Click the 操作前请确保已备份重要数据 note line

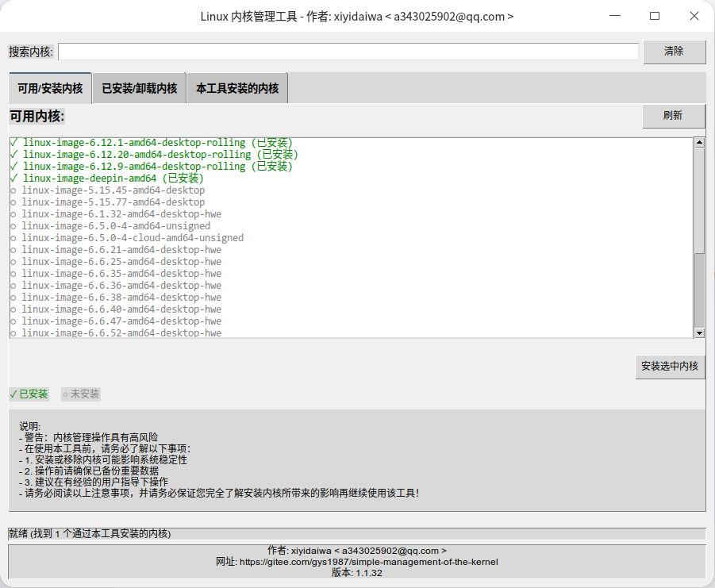[x=89, y=471]
